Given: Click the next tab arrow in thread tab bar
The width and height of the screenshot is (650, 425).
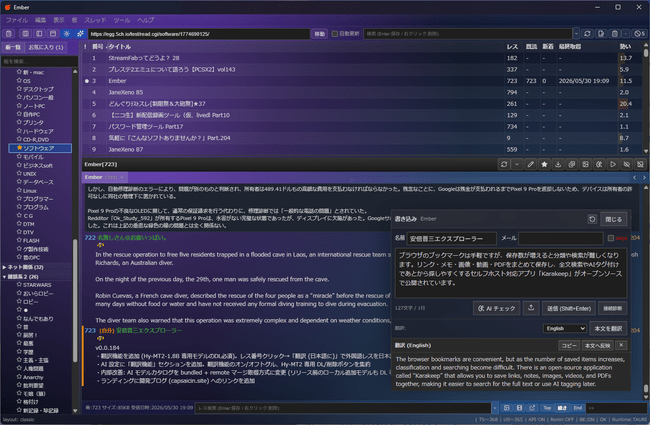Looking at the screenshot, I should 644,177.
